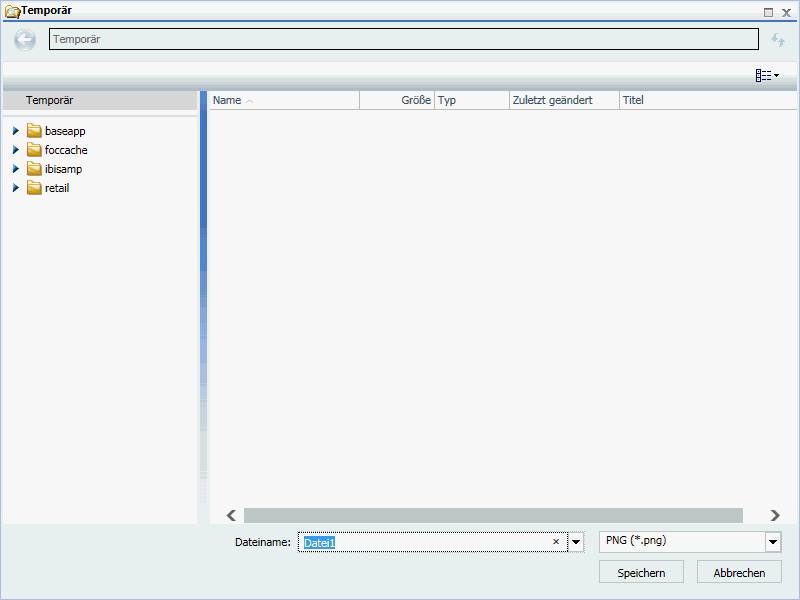Sort by the Name column header
The width and height of the screenshot is (800, 600).
click(x=284, y=100)
